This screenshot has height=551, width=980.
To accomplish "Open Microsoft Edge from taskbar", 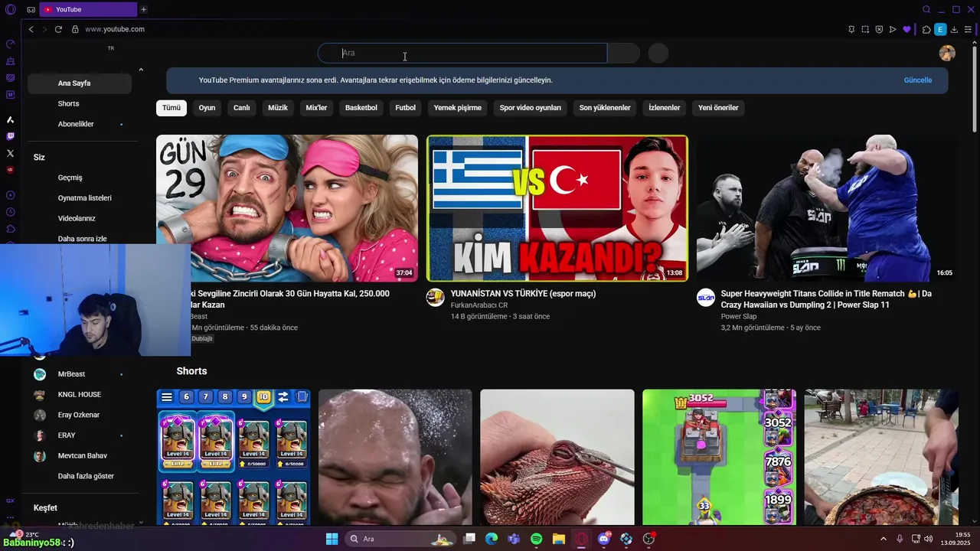I will click(492, 539).
